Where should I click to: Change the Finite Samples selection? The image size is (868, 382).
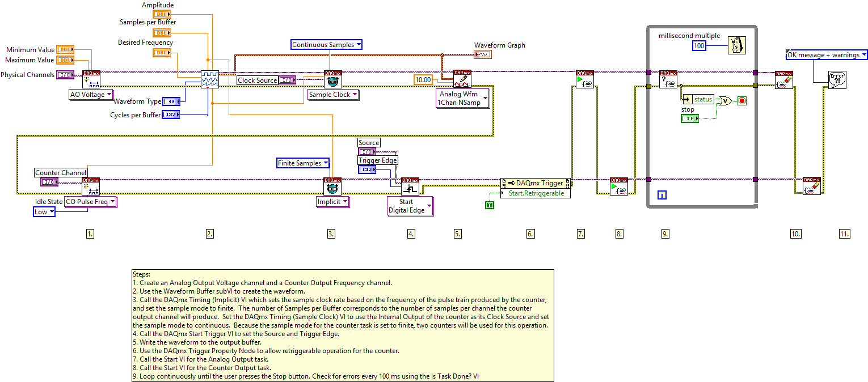tap(302, 163)
